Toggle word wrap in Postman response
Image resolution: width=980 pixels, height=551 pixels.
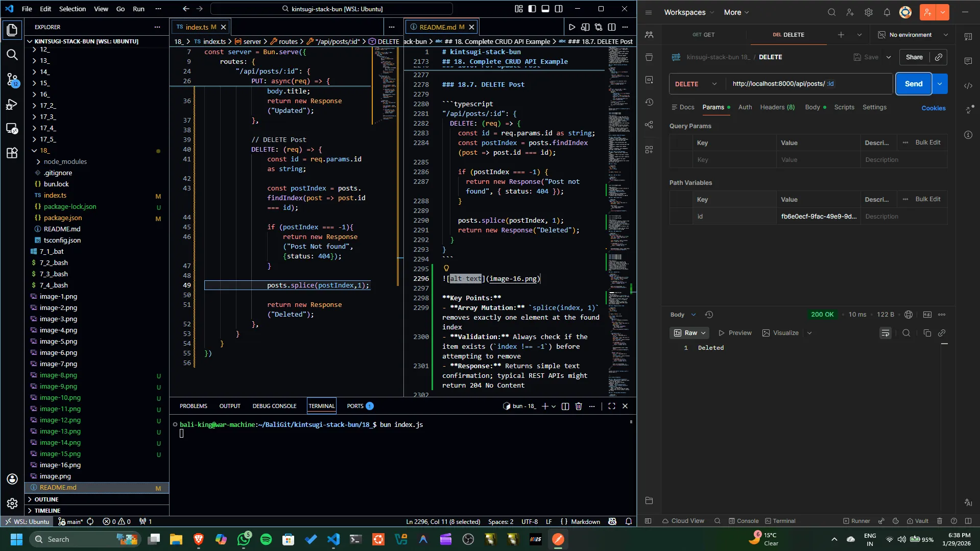(886, 333)
